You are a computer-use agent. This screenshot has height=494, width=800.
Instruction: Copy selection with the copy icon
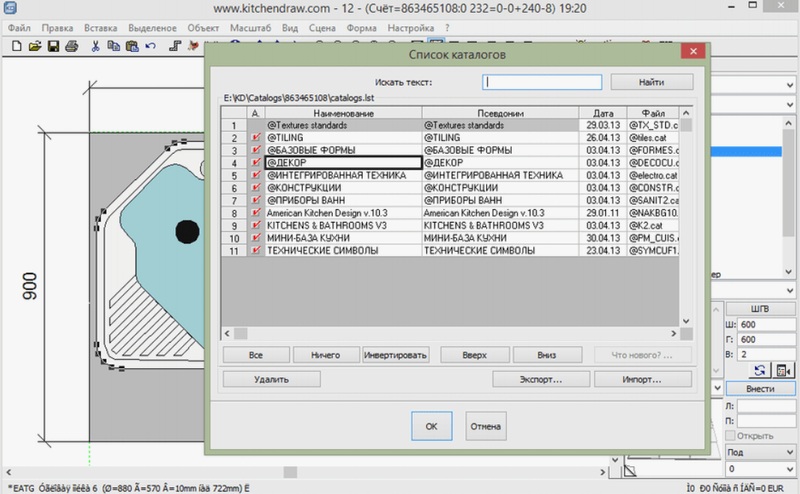point(113,46)
